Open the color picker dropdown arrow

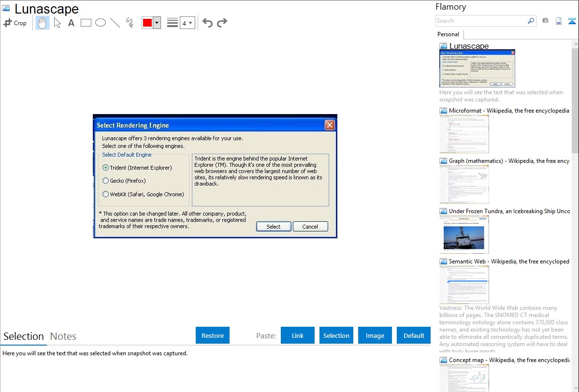[x=157, y=23]
